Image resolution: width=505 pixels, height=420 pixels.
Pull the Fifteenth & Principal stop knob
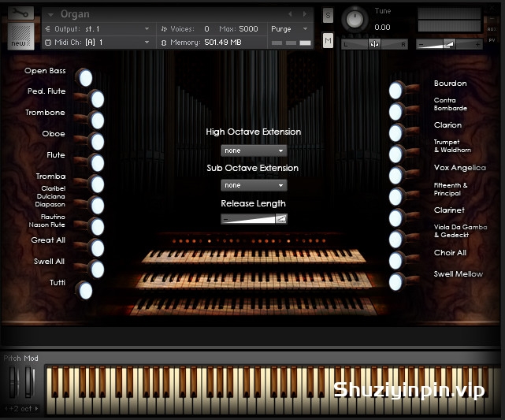click(395, 197)
